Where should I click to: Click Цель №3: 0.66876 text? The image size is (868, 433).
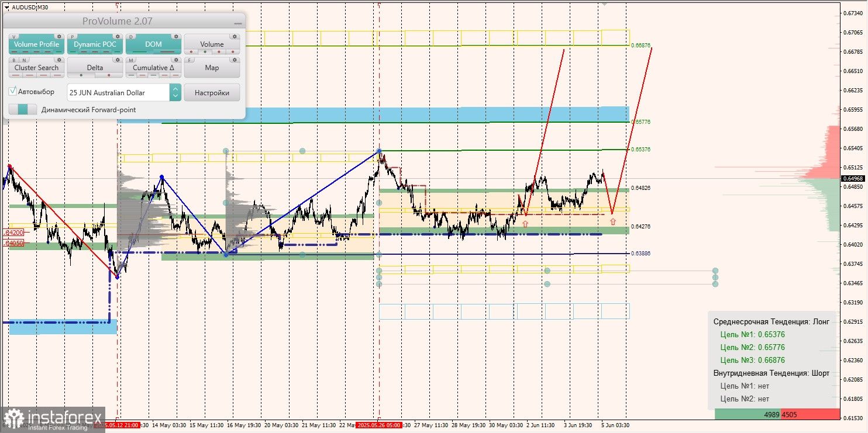[753, 361]
